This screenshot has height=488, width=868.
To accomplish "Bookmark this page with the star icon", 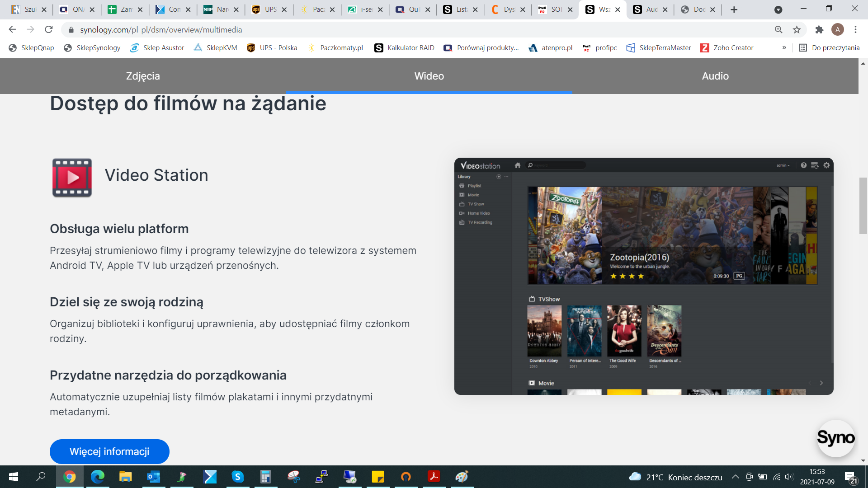I will [x=797, y=29].
